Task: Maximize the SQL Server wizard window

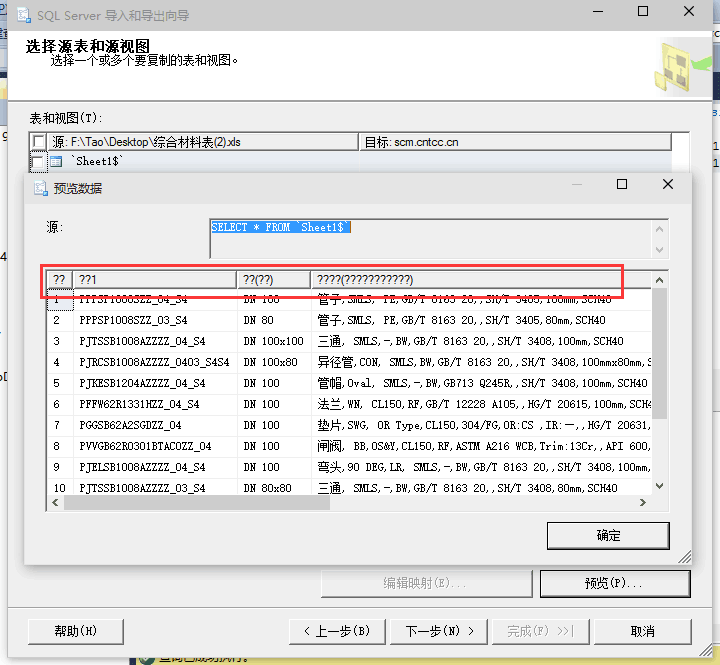Action: coord(643,11)
